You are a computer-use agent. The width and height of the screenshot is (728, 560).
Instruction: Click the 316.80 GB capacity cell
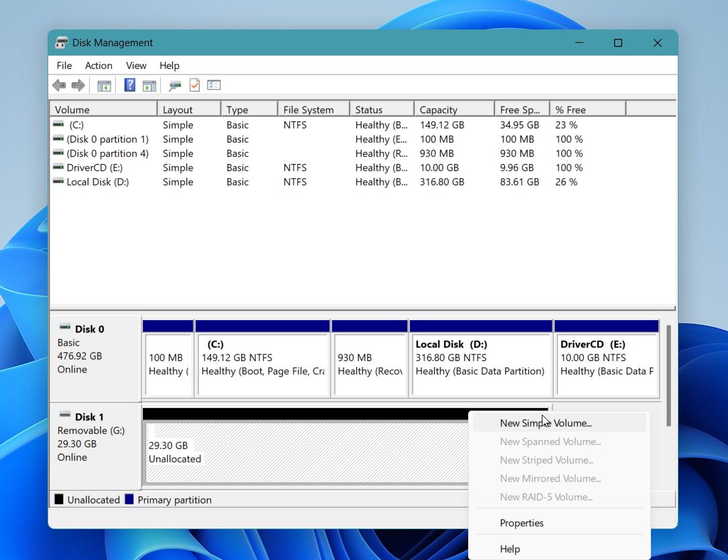(x=442, y=182)
